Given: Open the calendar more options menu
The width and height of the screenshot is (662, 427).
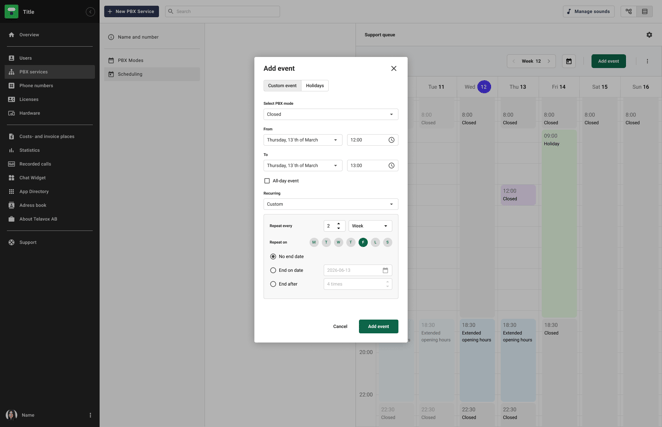Looking at the screenshot, I should [647, 61].
